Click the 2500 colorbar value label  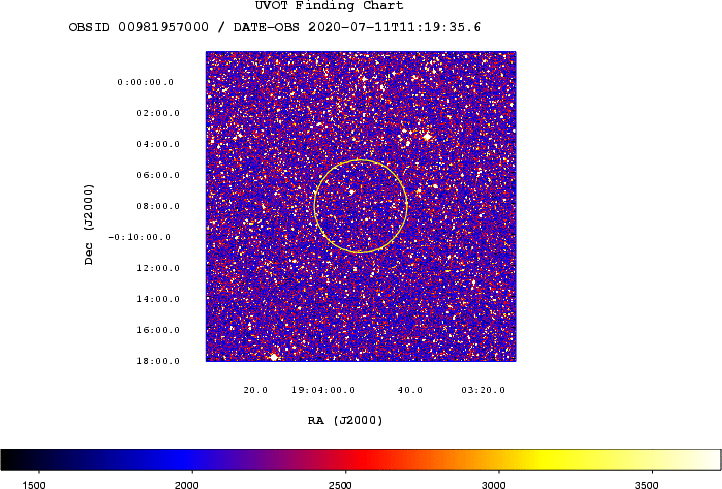(340, 485)
